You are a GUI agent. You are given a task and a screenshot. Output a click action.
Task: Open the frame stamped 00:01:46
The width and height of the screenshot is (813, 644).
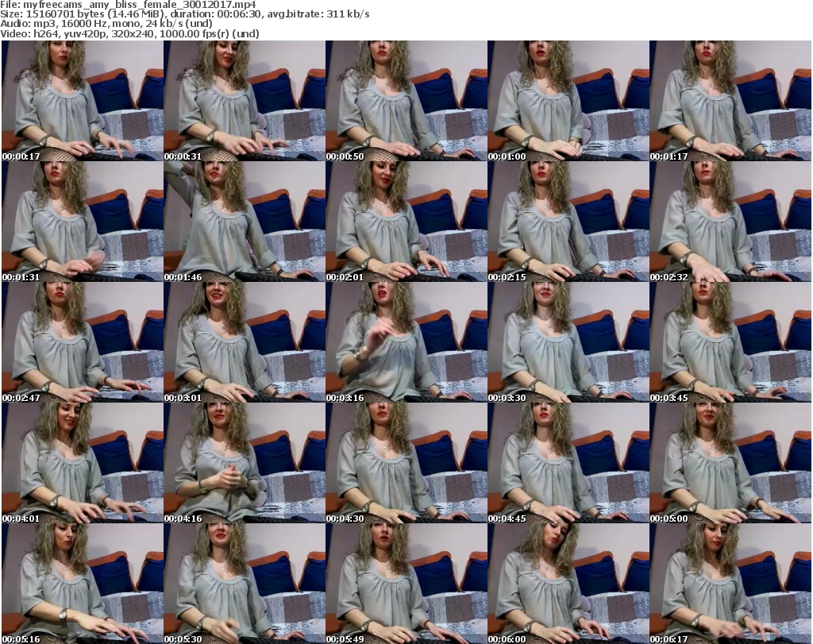(x=245, y=222)
